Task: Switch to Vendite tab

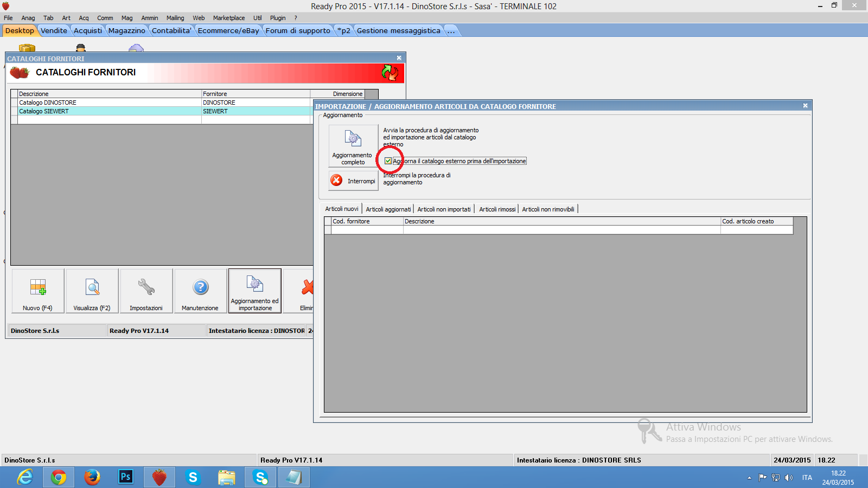Action: tap(54, 30)
